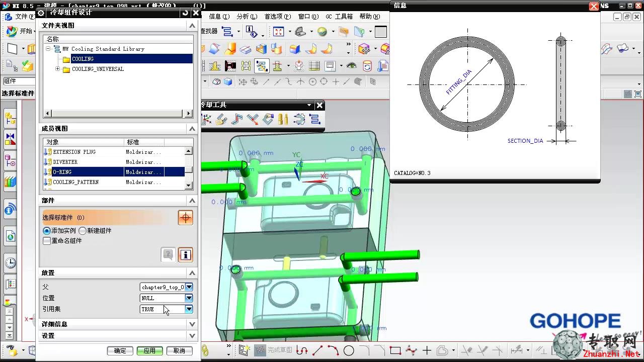Click the fit view icon in top toolbar
The width and height of the screenshot is (644, 362).
click(278, 32)
